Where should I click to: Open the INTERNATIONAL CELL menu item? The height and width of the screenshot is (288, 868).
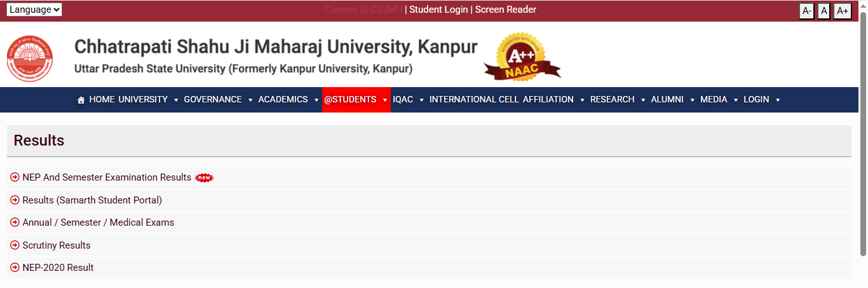click(x=475, y=100)
